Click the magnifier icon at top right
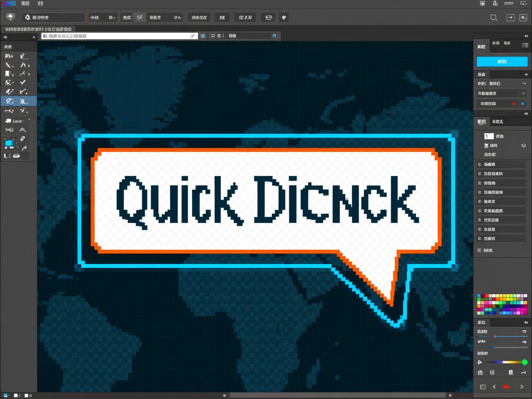532x399 pixels. [x=494, y=18]
